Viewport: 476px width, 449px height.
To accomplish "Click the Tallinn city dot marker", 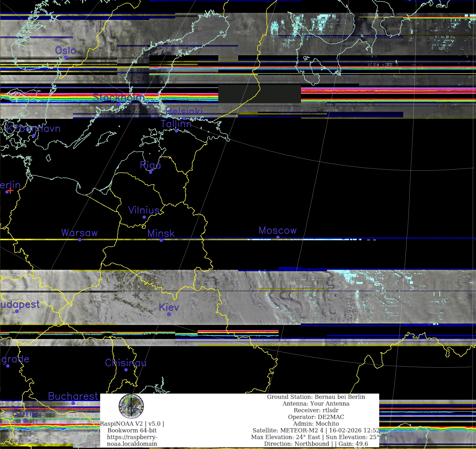I will point(177,131).
